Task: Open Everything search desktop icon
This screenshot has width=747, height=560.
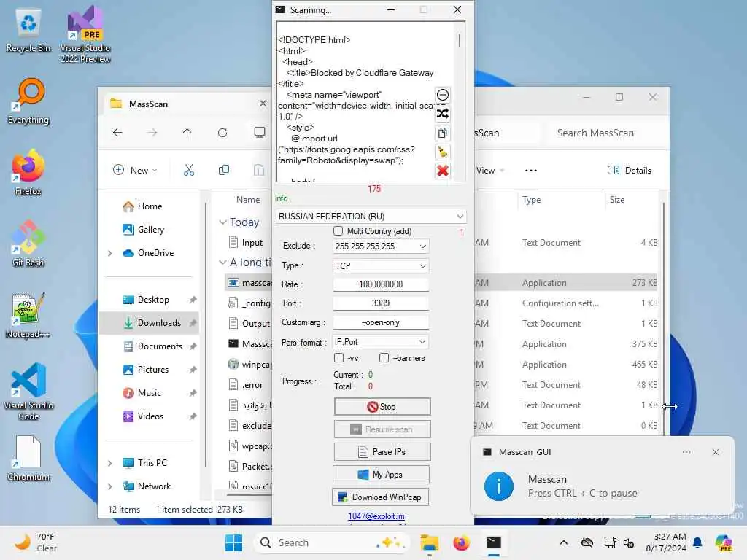Action: 28,101
